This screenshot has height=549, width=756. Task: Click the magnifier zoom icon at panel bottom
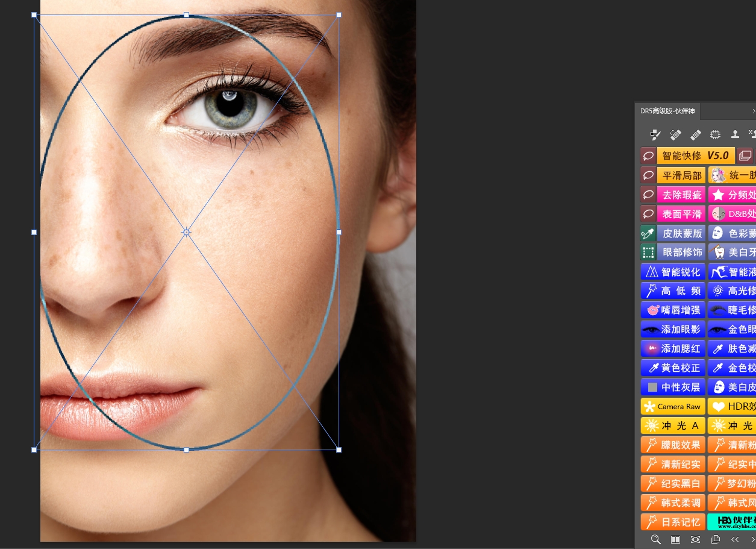(656, 539)
